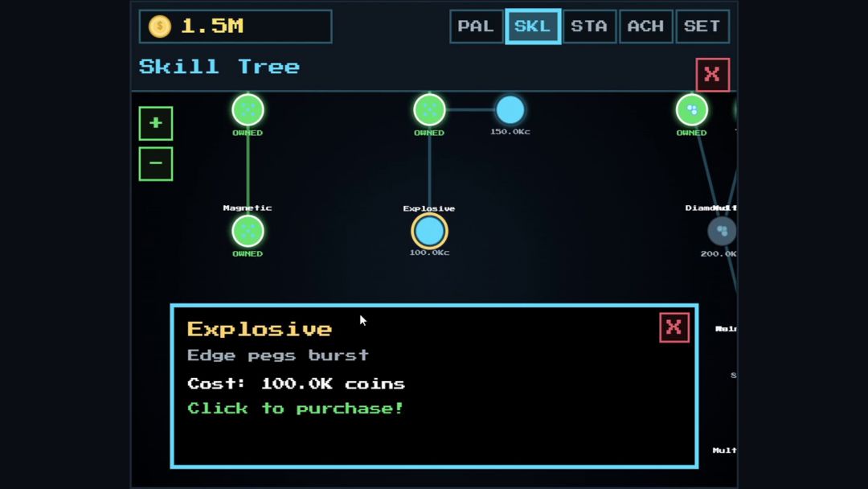This screenshot has height=489, width=868.
Task: Select the Explosive skill node
Action: (x=429, y=231)
